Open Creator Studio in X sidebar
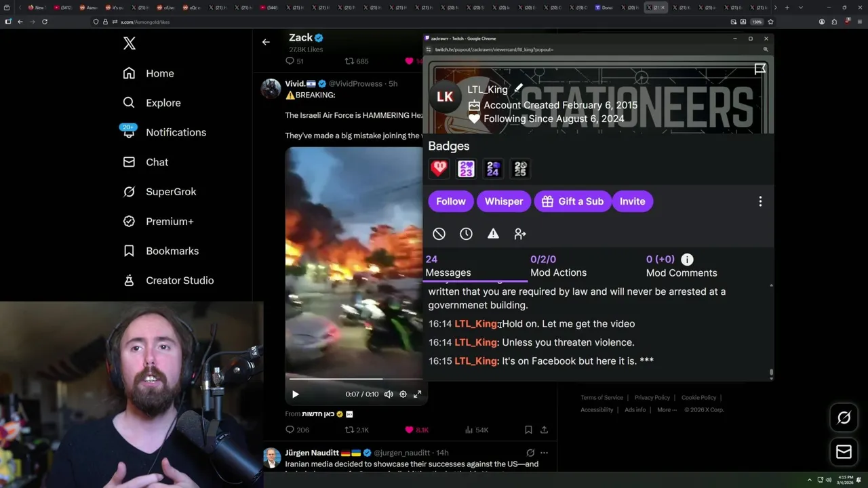The height and width of the screenshot is (488, 868). pos(168,281)
